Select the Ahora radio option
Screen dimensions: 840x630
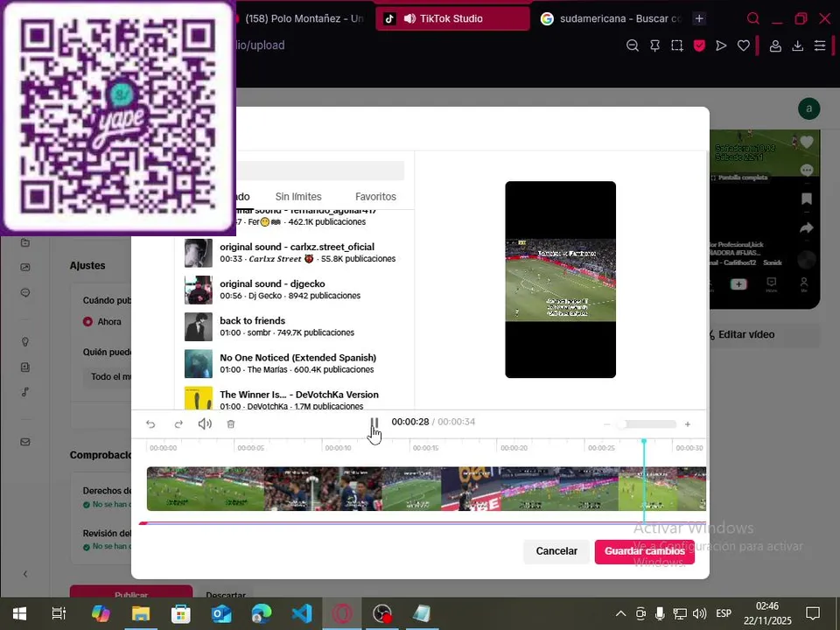pyautogui.click(x=87, y=321)
